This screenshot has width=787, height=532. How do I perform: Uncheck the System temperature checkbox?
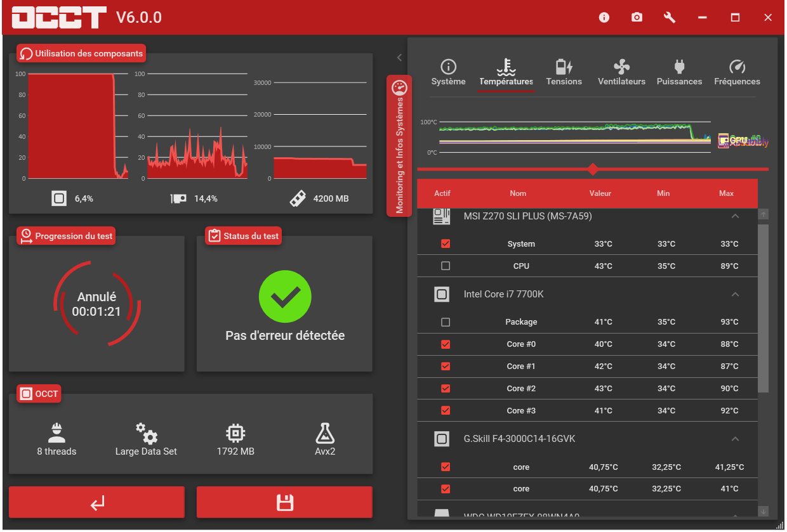(x=446, y=243)
